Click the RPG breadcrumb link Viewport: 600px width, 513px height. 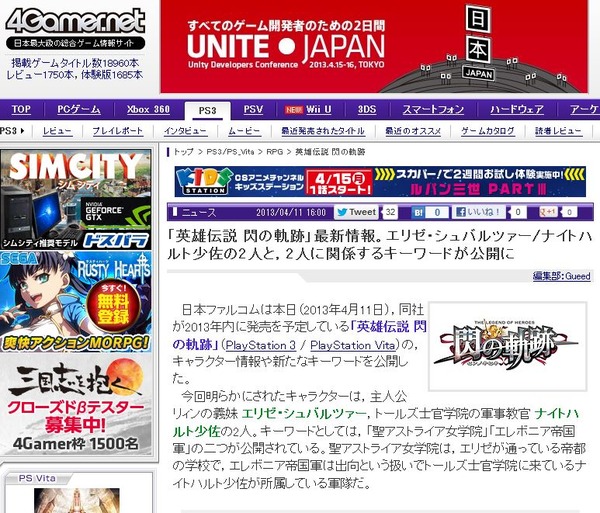(x=274, y=152)
